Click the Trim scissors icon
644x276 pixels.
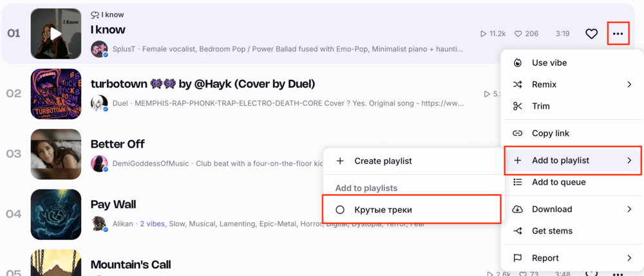click(518, 106)
